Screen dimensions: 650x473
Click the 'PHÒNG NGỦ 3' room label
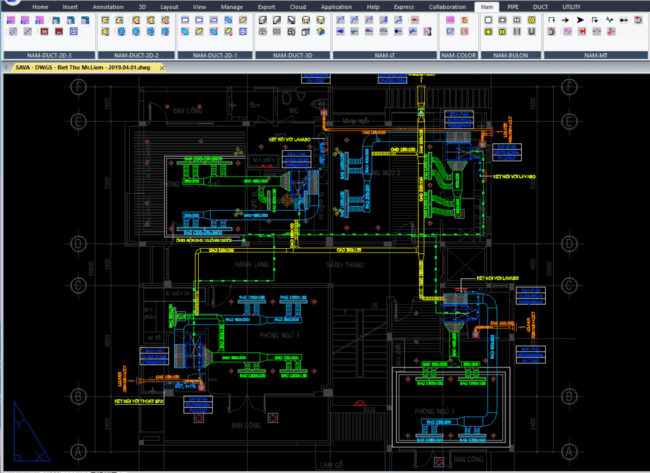pyautogui.click(x=434, y=411)
